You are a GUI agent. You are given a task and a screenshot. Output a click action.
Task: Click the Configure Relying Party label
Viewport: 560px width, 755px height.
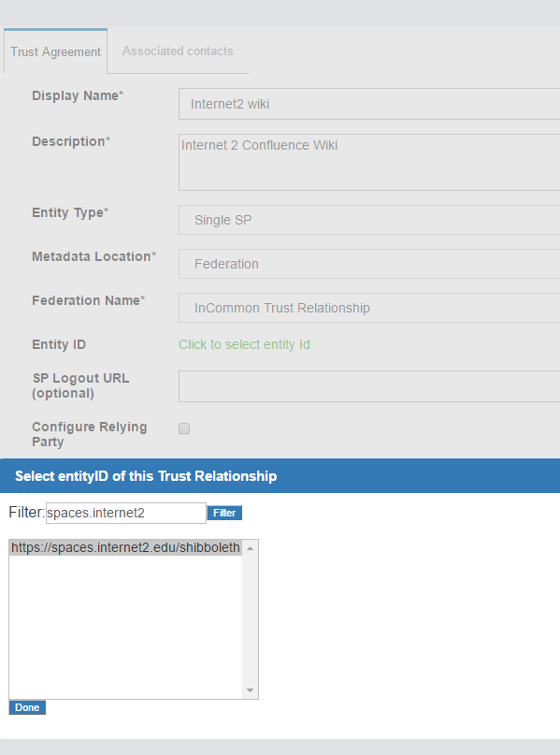point(89,434)
